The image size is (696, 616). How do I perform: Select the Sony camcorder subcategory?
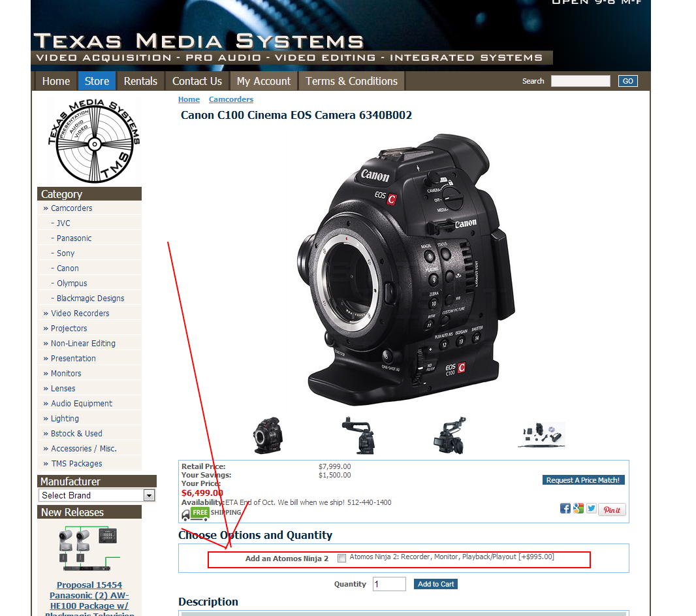pyautogui.click(x=65, y=253)
